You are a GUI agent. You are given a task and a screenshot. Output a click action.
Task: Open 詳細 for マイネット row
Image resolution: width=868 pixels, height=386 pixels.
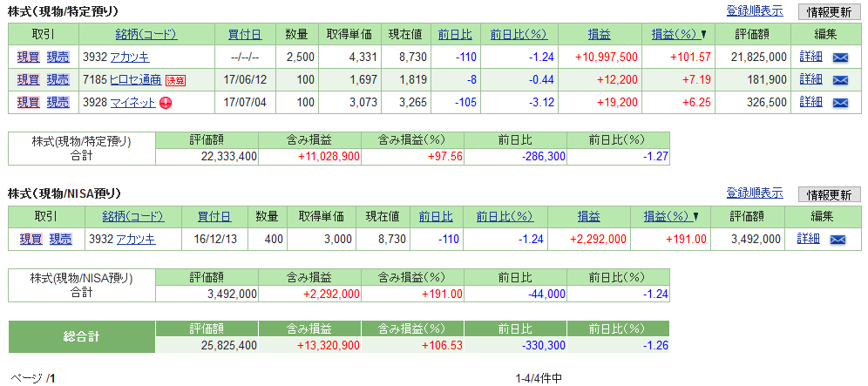(x=811, y=103)
